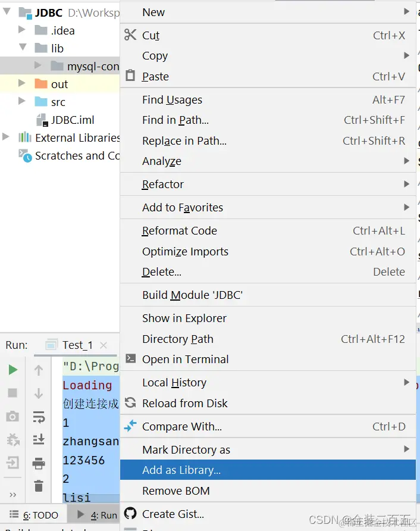The height and width of the screenshot is (531, 420).
Task: Toggle the soft-wrap icon in Run panel
Action: coord(39,417)
